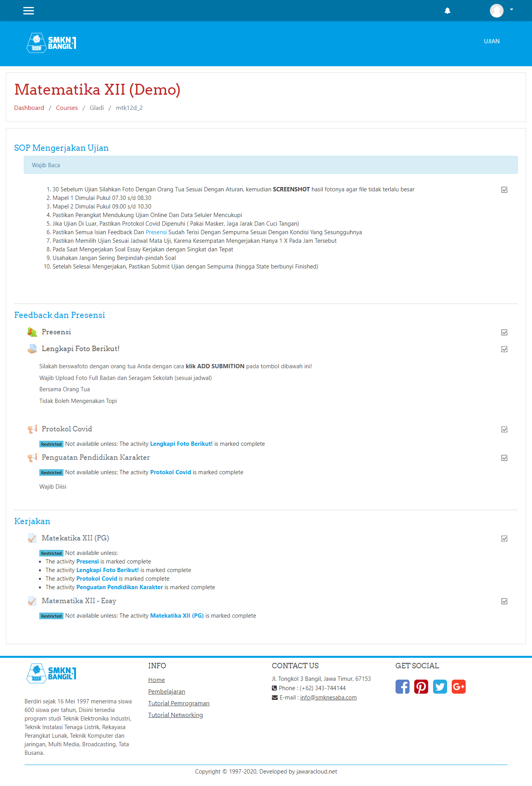Screen dimensions: 532x786
Task: Click the footer SMKN 1 Bangil logo
Action: (51, 673)
